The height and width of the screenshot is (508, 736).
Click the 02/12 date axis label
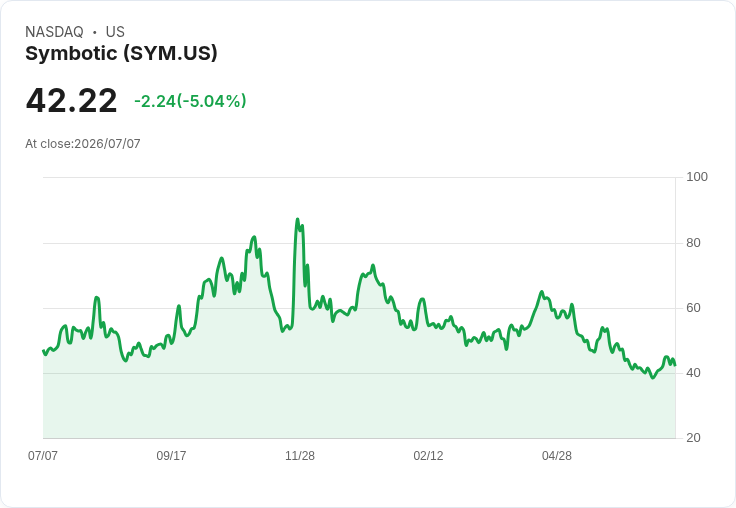(x=428, y=456)
